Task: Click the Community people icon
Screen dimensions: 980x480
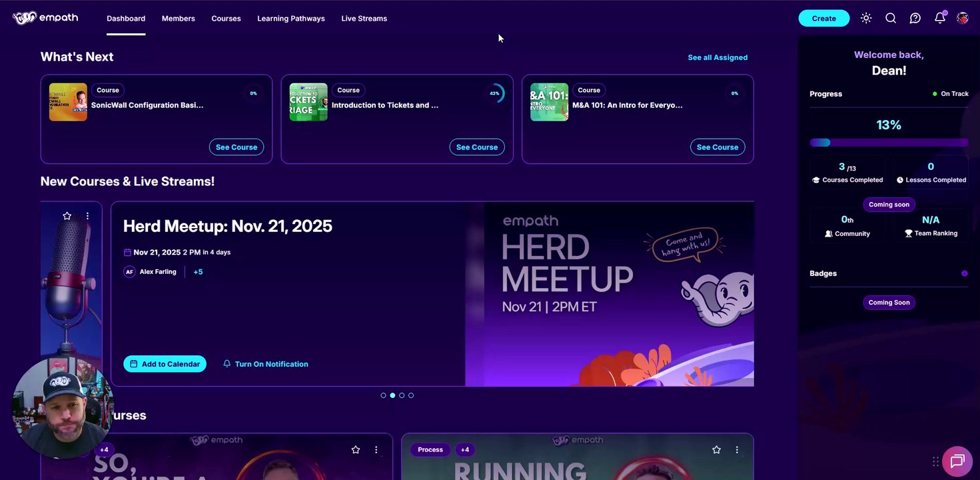Action: [x=829, y=234]
